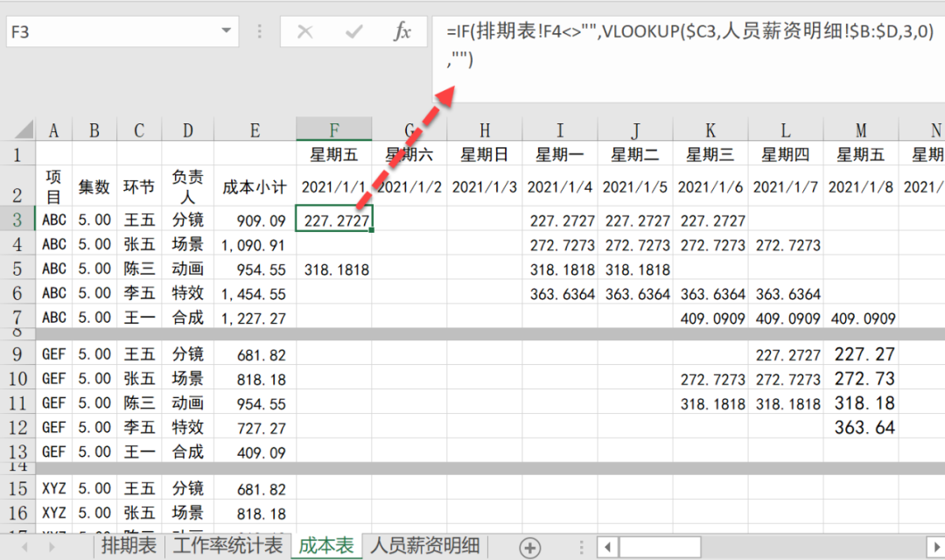Switch to the 排期表 sheet tab
Viewport: 945px width, 560px height.
[129, 545]
